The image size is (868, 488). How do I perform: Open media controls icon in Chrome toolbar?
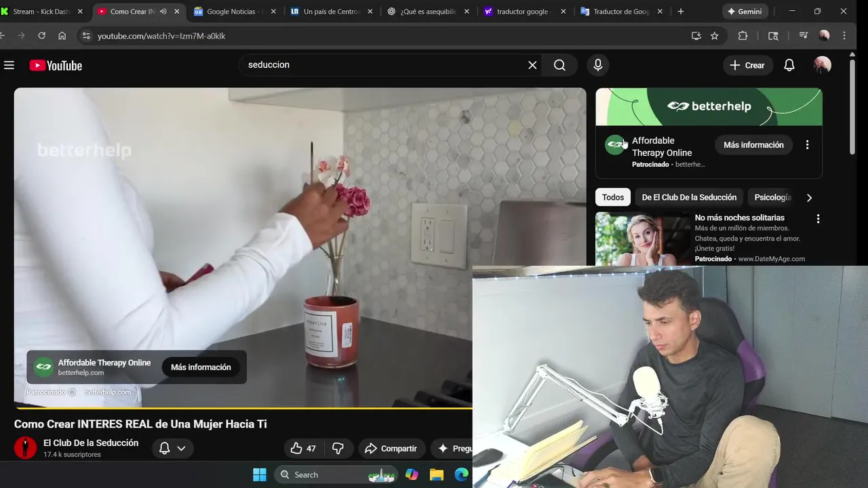click(x=803, y=36)
